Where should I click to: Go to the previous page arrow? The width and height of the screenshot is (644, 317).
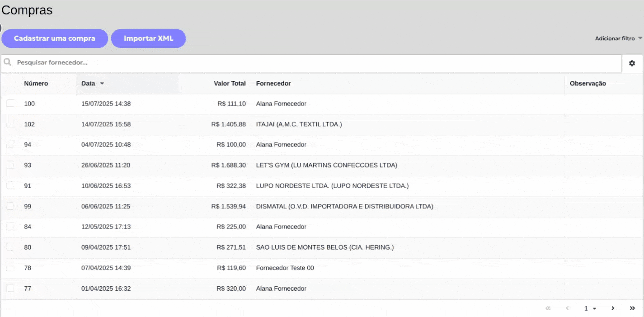point(567,308)
